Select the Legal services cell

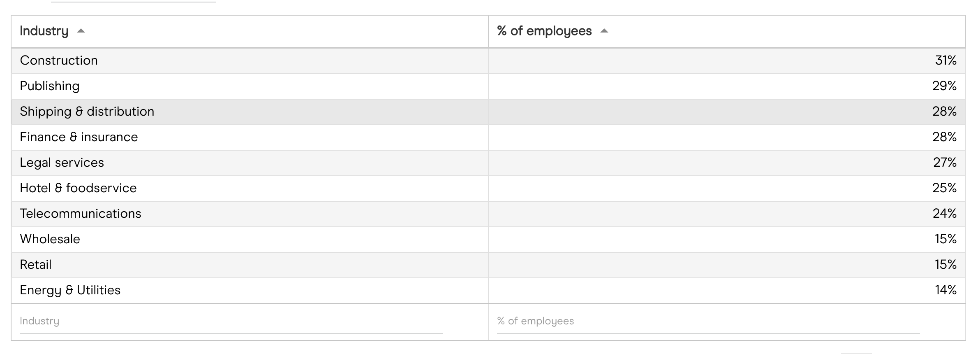pos(62,163)
